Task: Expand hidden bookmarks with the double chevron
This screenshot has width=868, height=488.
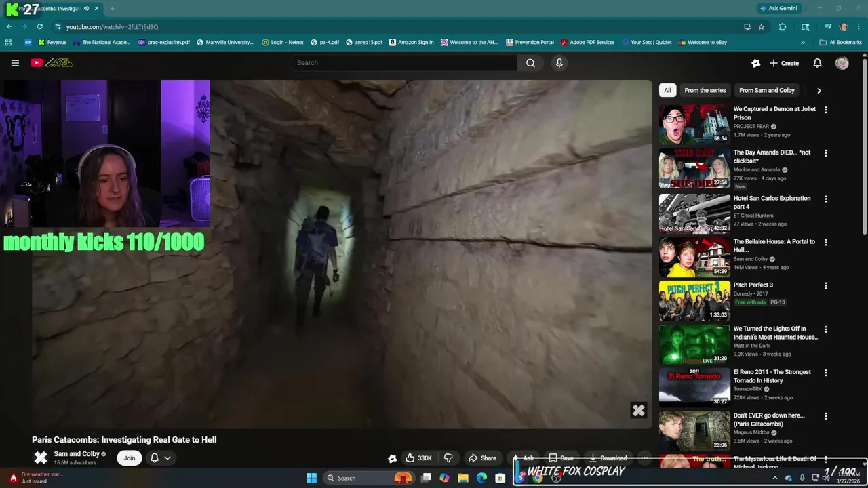Action: coord(803,42)
